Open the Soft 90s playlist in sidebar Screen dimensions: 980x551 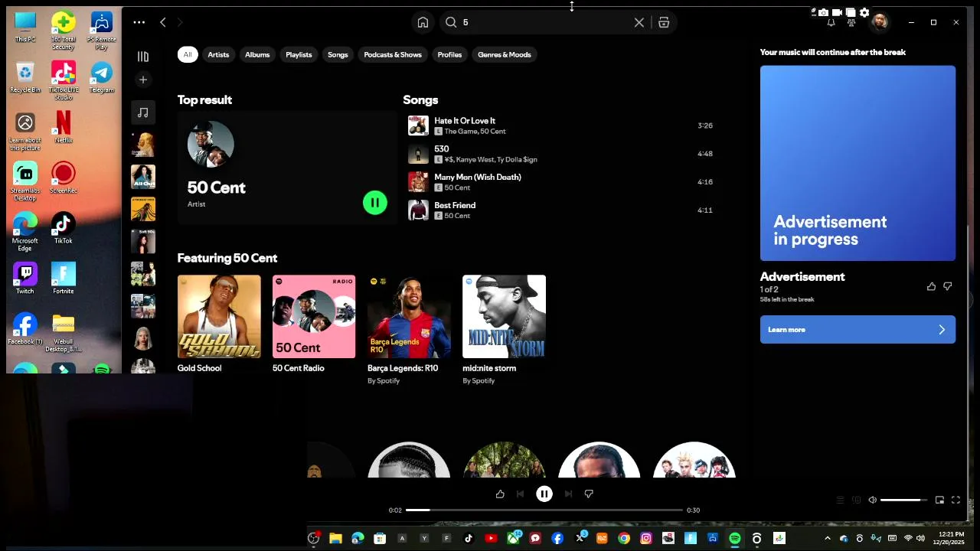pos(142,241)
